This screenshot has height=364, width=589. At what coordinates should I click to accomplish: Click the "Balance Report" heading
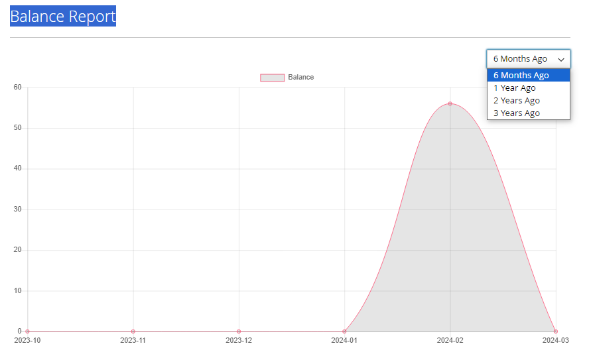(x=63, y=17)
